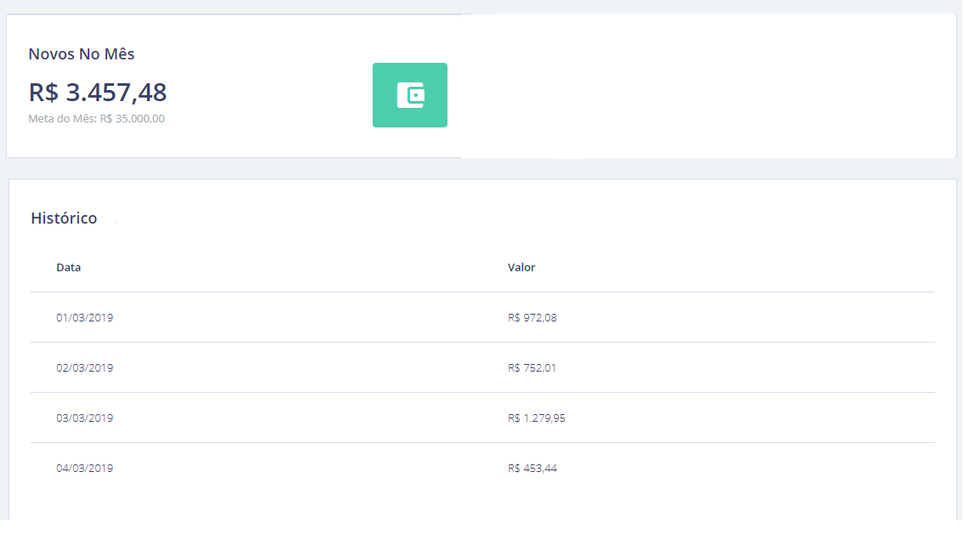The height and width of the screenshot is (551, 980).
Task: Click the Valor column header
Action: click(x=521, y=267)
